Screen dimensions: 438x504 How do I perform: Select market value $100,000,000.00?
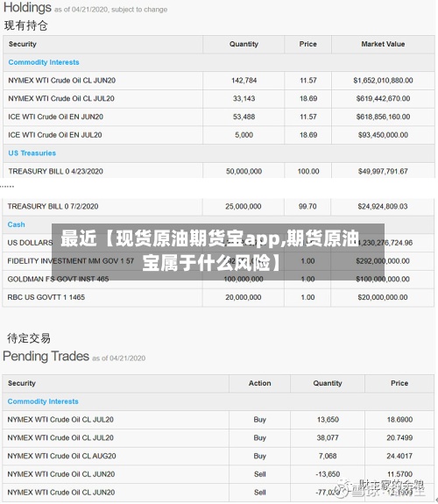[x=383, y=279]
